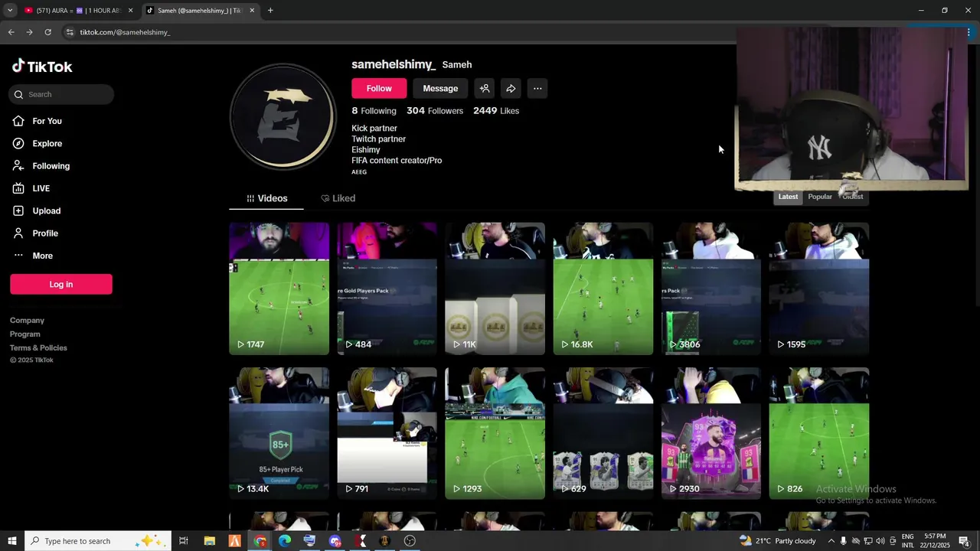
Task: Click the Chrome icon in the taskbar
Action: click(260, 541)
